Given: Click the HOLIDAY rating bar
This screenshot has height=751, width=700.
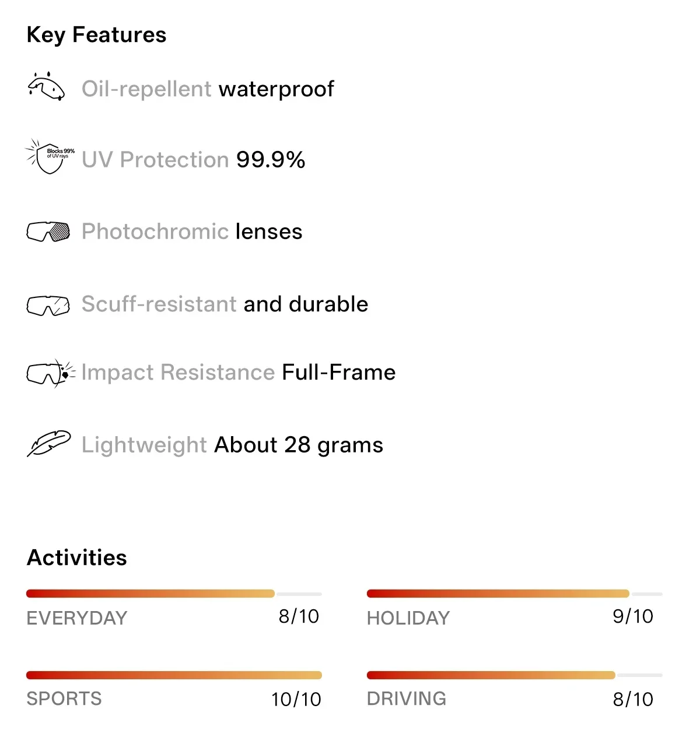Looking at the screenshot, I should (x=514, y=594).
